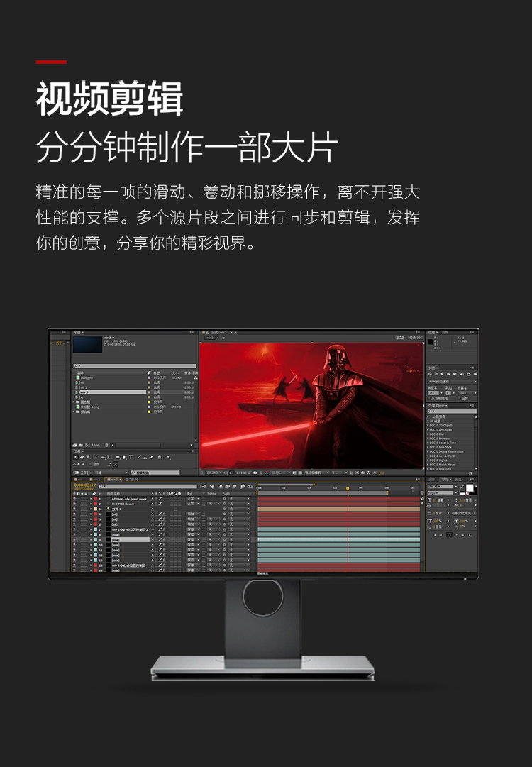Click red label swatch of layer 1

tap(95, 499)
